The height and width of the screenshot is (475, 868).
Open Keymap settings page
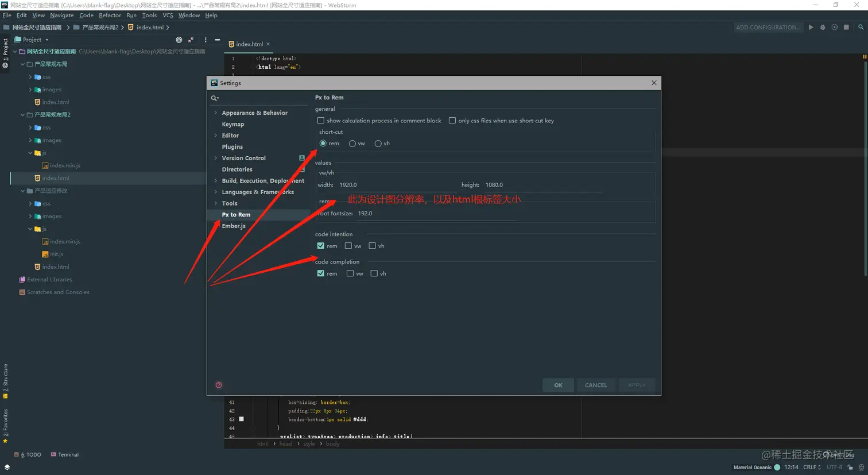(x=233, y=124)
